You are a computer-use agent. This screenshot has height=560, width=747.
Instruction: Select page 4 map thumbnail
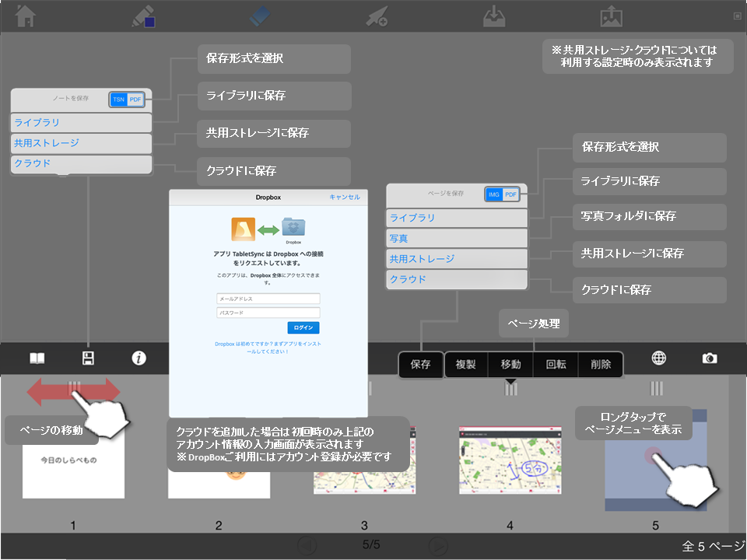pyautogui.click(x=510, y=460)
